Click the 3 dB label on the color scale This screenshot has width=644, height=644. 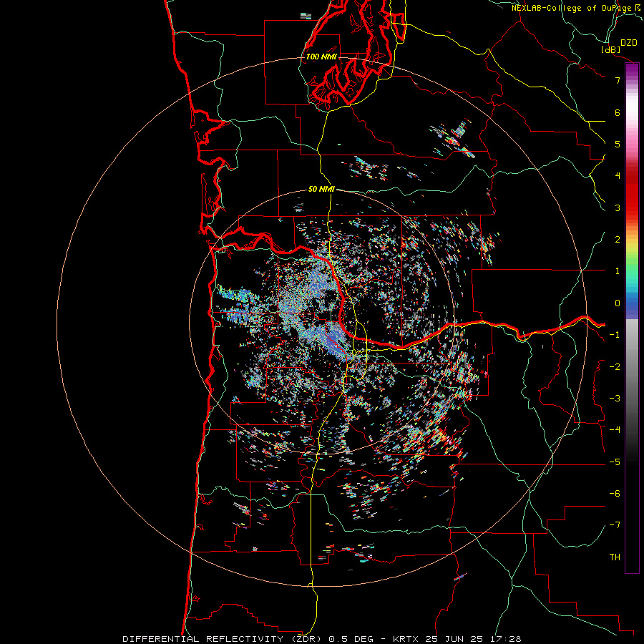[618, 208]
